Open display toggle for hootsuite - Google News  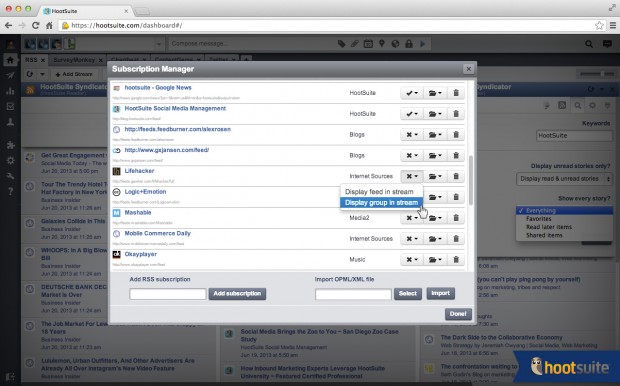click(412, 93)
